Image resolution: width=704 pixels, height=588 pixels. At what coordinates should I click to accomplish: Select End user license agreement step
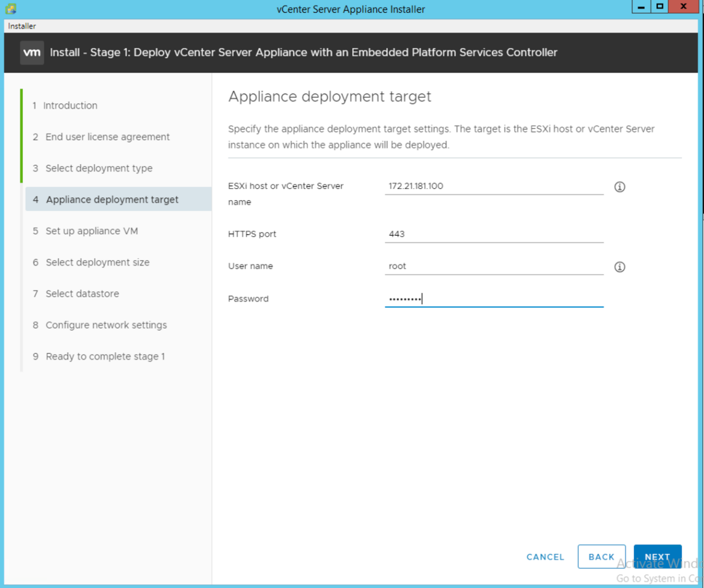[x=107, y=137]
